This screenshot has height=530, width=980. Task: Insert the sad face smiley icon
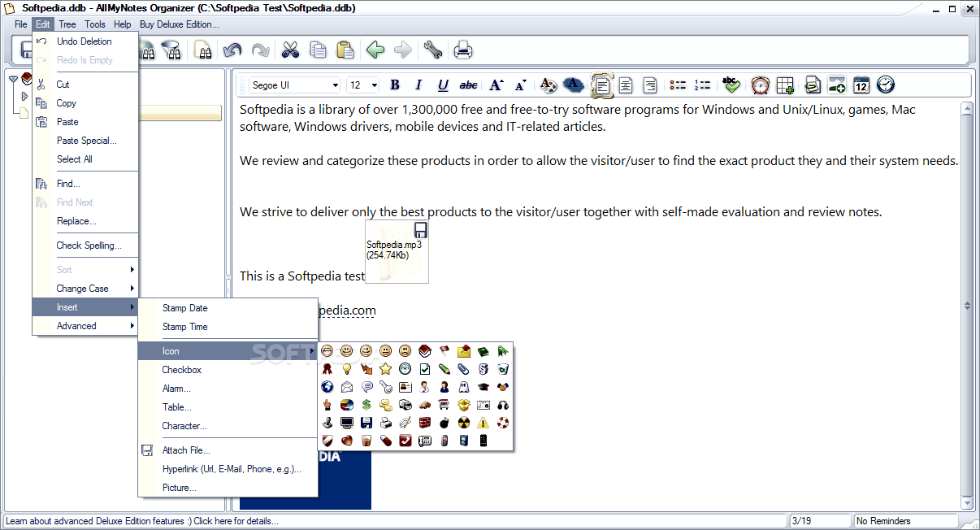(x=405, y=351)
